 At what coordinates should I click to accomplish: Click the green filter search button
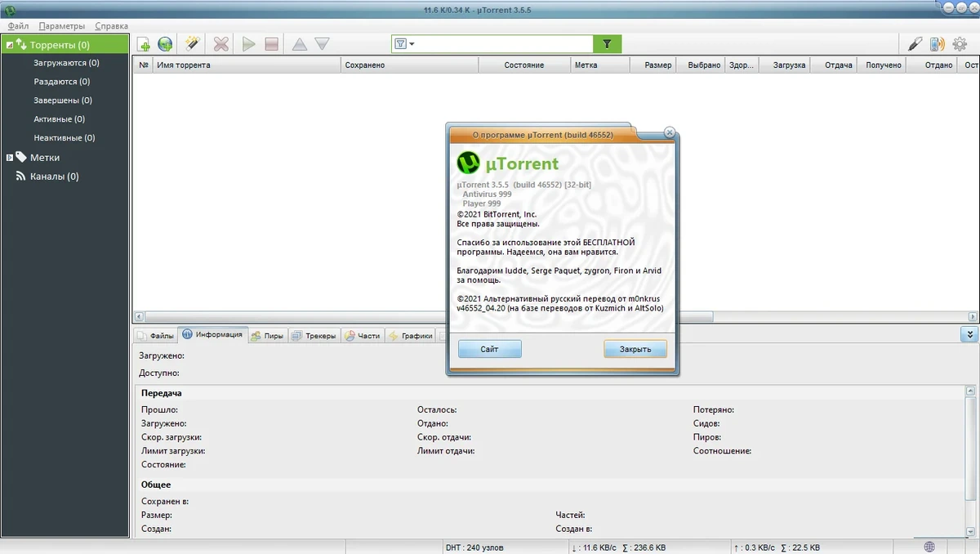[x=607, y=44]
